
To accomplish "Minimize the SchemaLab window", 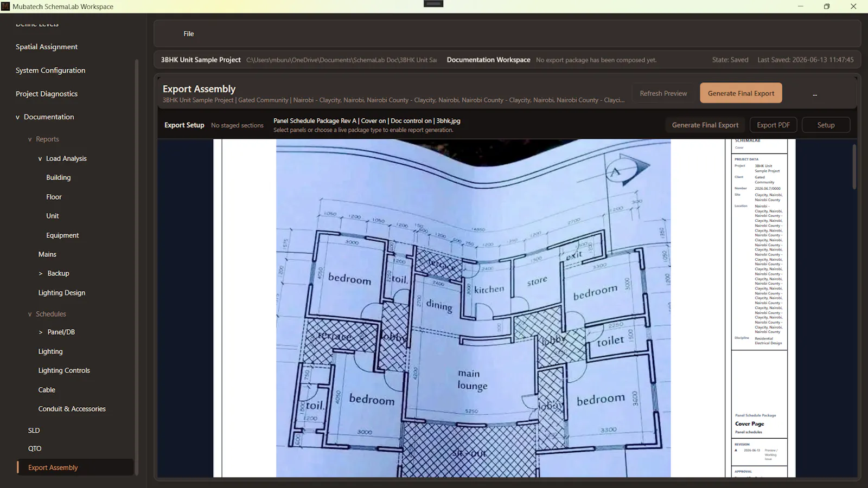I will (x=800, y=7).
